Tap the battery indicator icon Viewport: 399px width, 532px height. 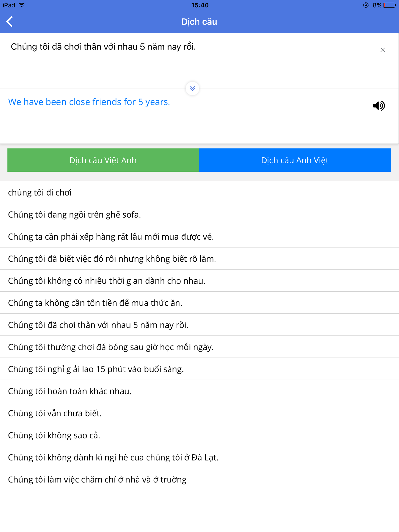(390, 5)
